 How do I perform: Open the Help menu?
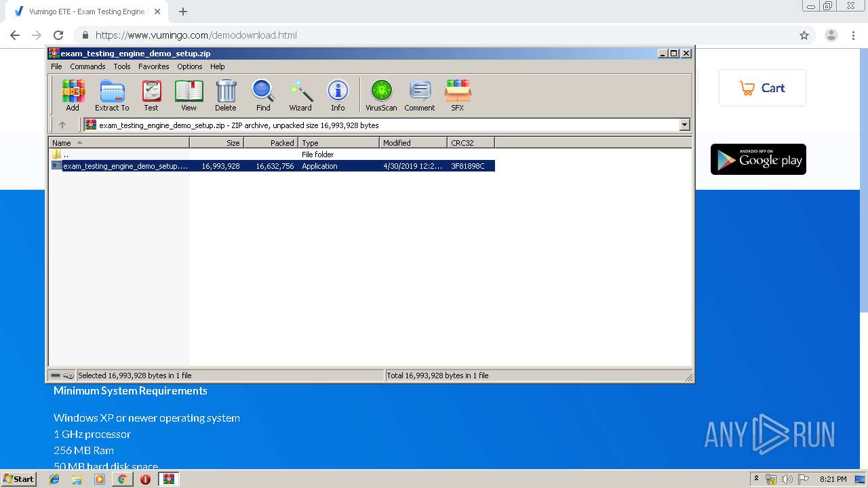click(217, 66)
